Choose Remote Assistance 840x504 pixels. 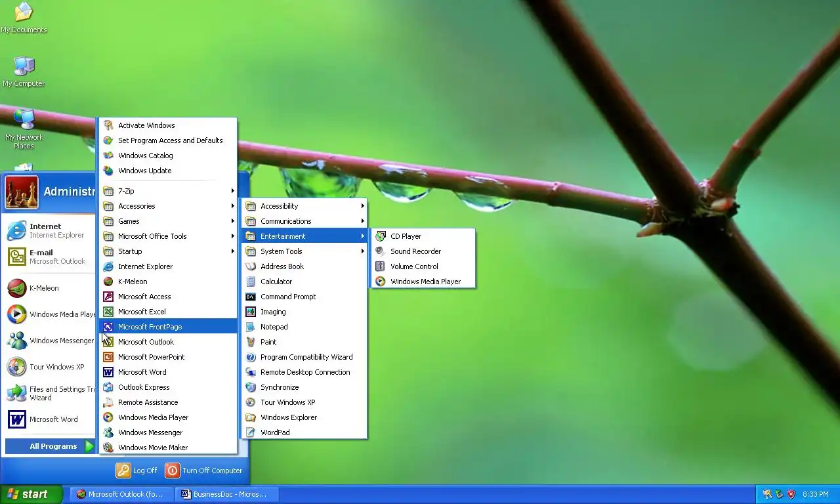167,402
